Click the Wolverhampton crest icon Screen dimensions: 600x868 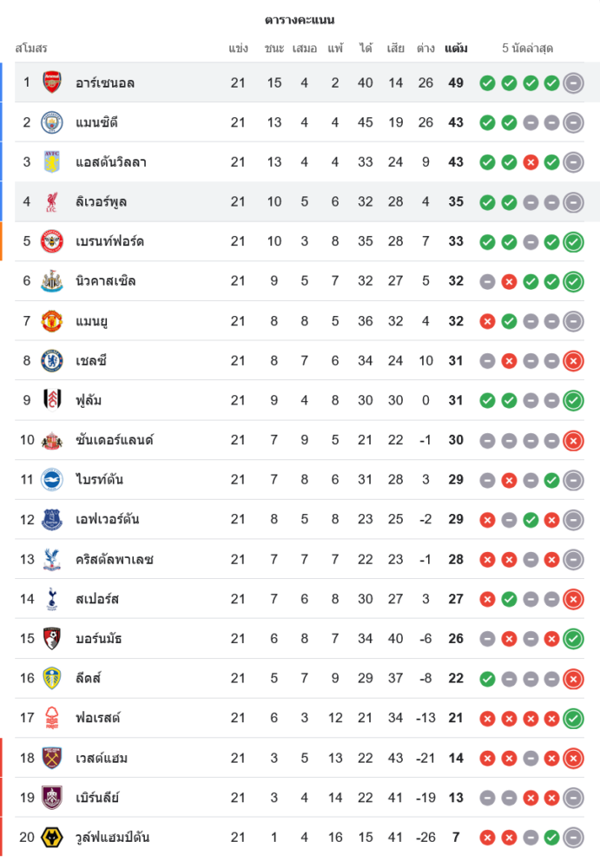point(52,838)
